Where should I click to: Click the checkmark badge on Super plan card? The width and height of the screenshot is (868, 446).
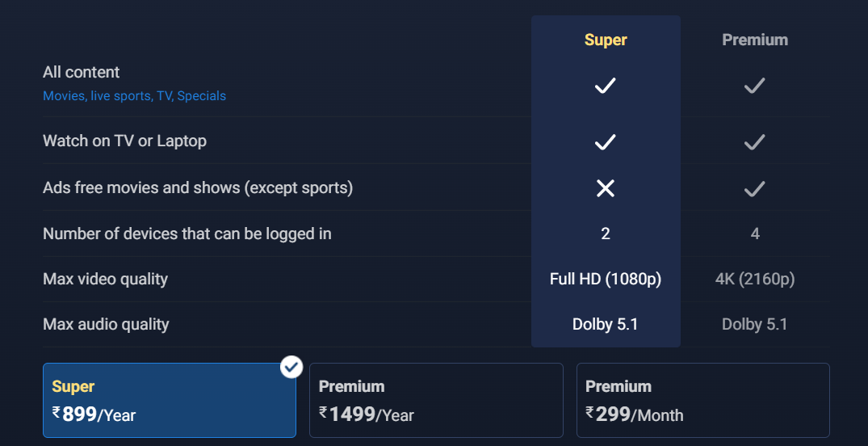[291, 367]
